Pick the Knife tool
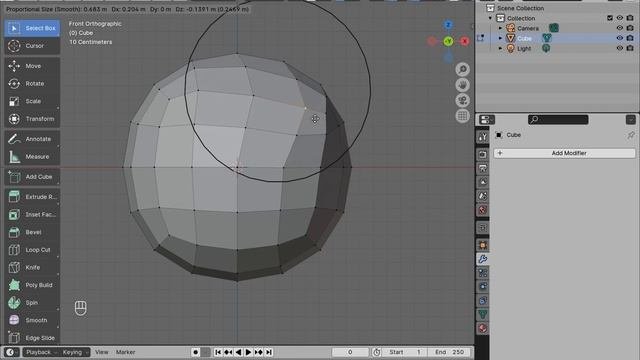Screen dimensions: 640x360 point(32,267)
